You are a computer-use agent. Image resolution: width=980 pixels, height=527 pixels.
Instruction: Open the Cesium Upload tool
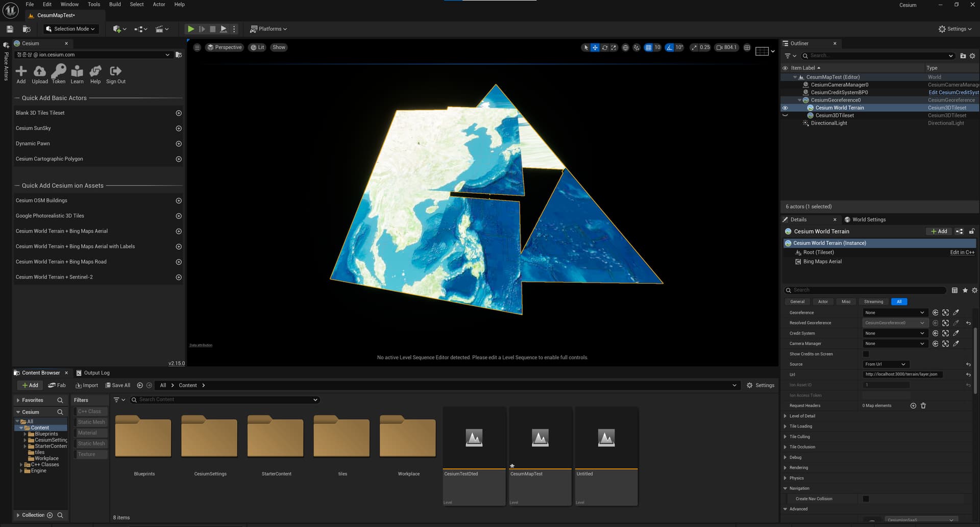(40, 74)
